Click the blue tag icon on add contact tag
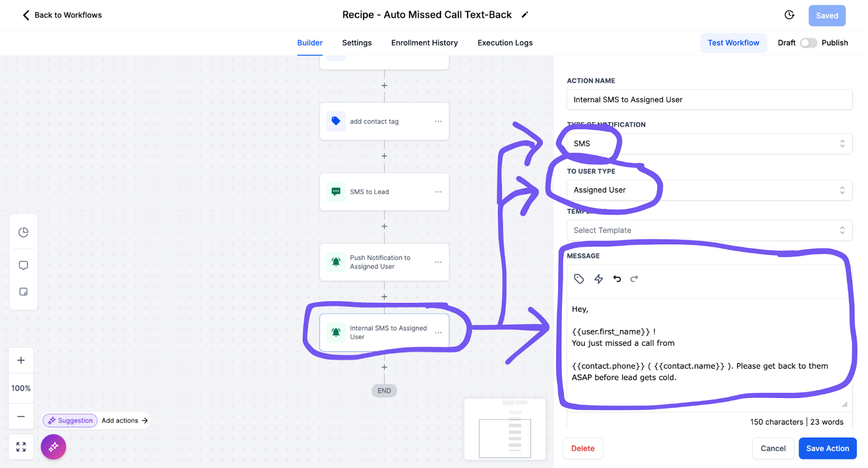 (336, 121)
